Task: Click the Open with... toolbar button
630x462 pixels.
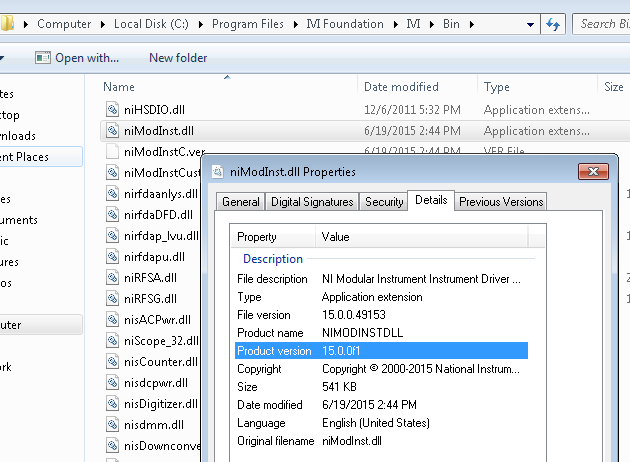Action: point(77,58)
